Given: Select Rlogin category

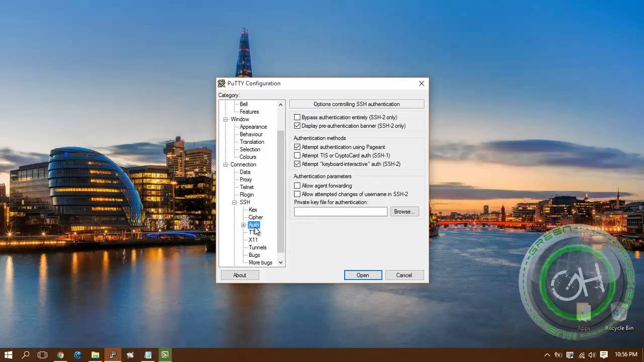Looking at the screenshot, I should pyautogui.click(x=247, y=195).
